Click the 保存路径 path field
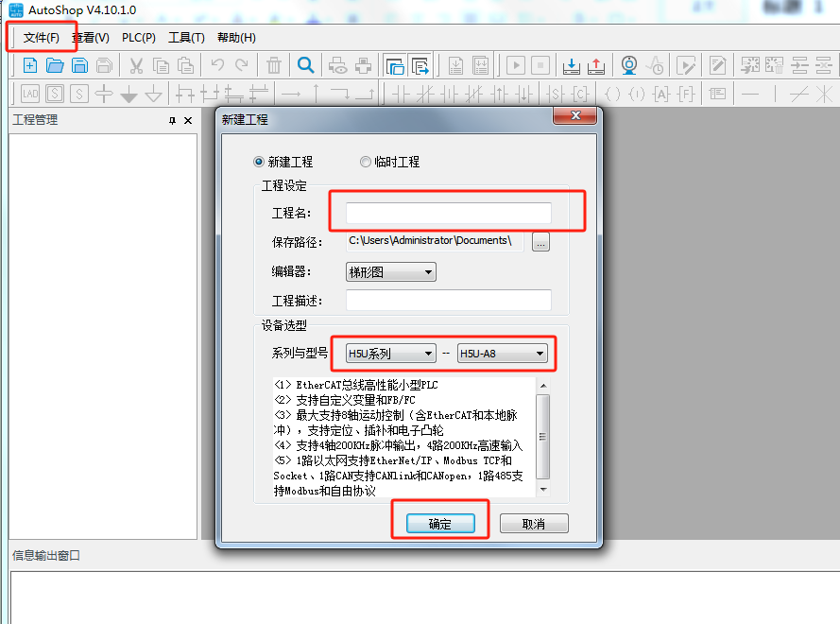This screenshot has width=840, height=624. click(435, 241)
